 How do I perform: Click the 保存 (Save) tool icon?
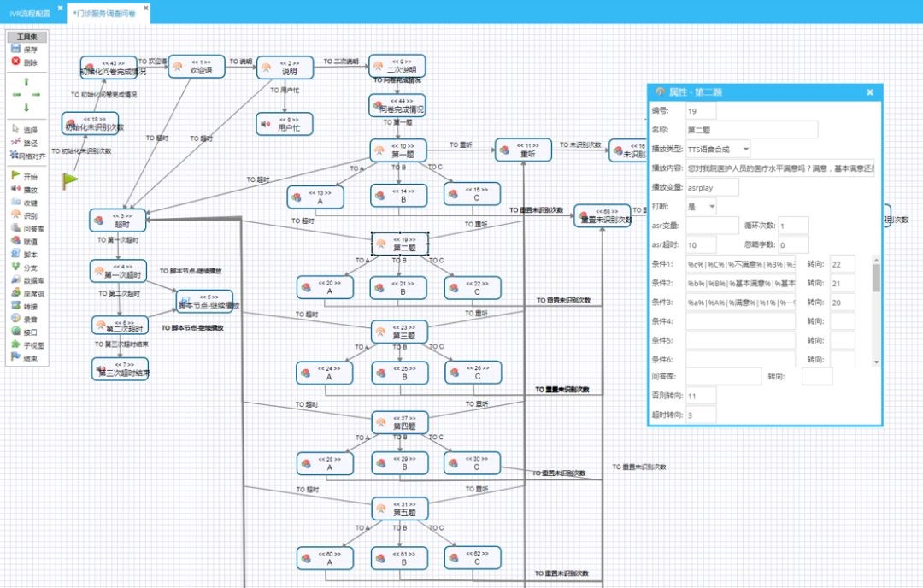(x=15, y=50)
